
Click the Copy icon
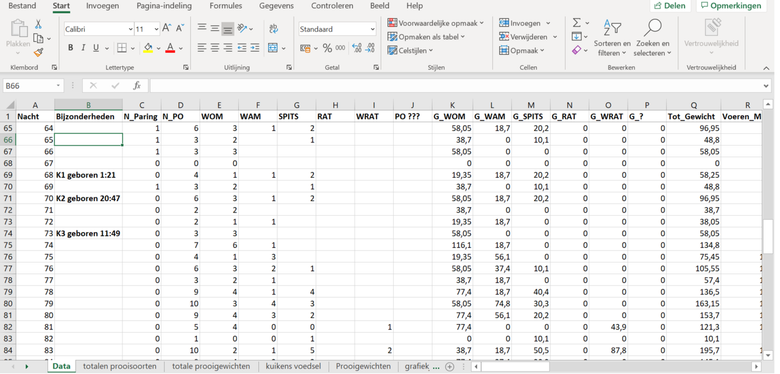38,38
